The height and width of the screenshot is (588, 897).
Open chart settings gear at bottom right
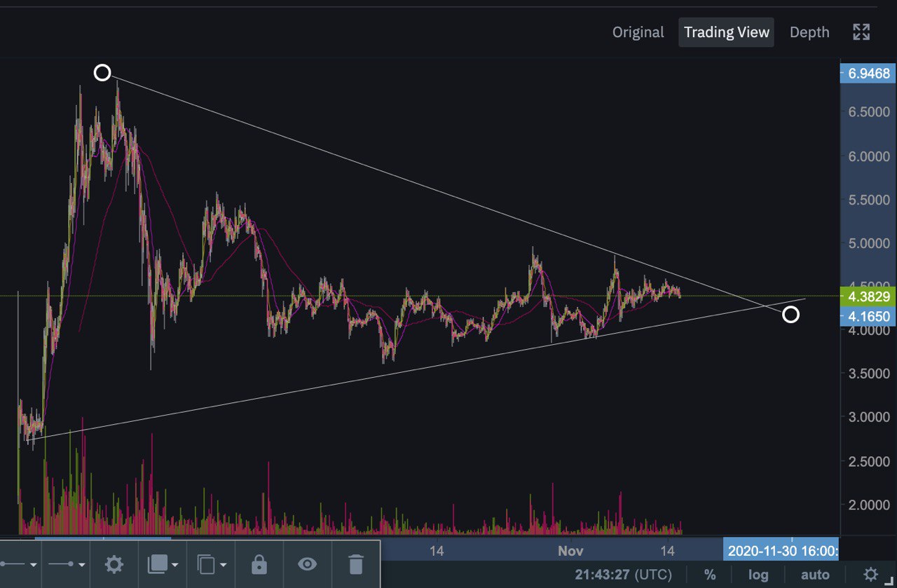click(x=870, y=575)
